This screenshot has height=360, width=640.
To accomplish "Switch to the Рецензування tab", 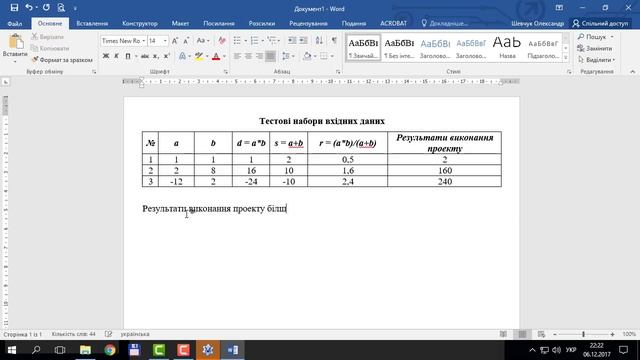I will pyautogui.click(x=308, y=23).
